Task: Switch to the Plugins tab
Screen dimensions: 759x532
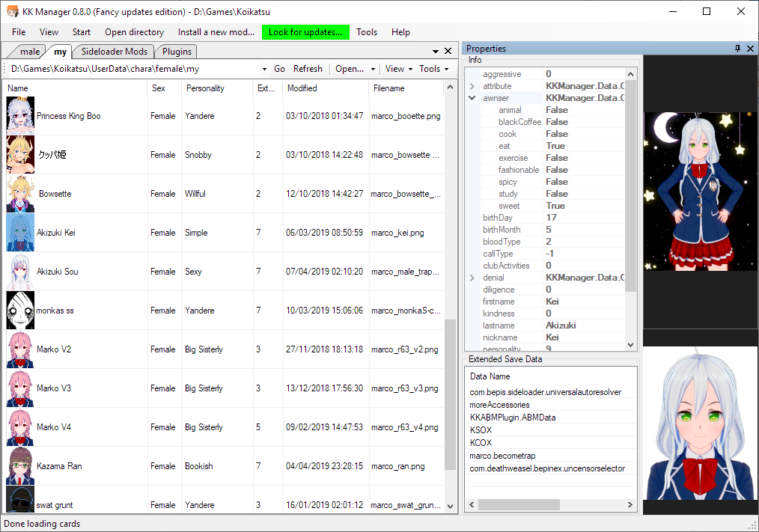Action: pos(177,52)
